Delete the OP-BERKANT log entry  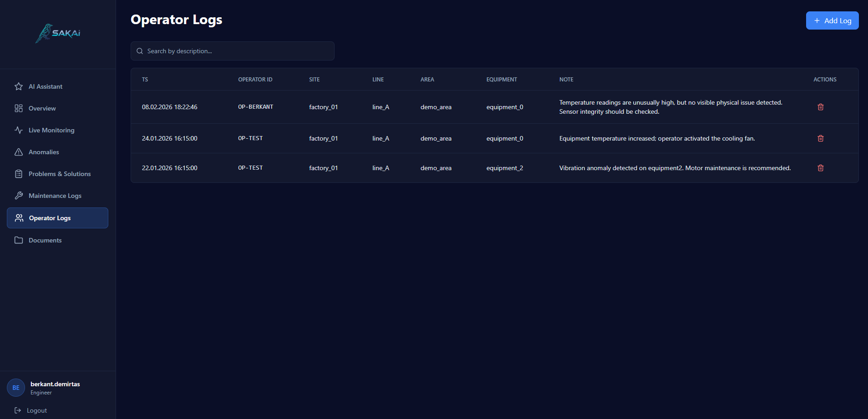pos(820,107)
